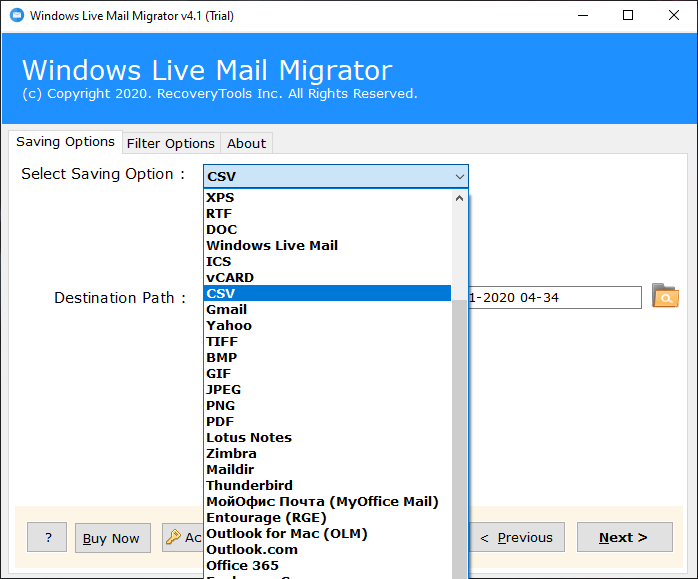
Task: Pick vCARD from the format list
Action: 327,278
